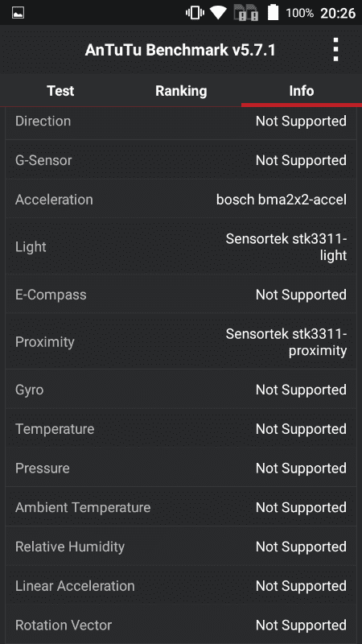The image size is (362, 644).
Task: Select the Info tab
Action: pos(301,91)
